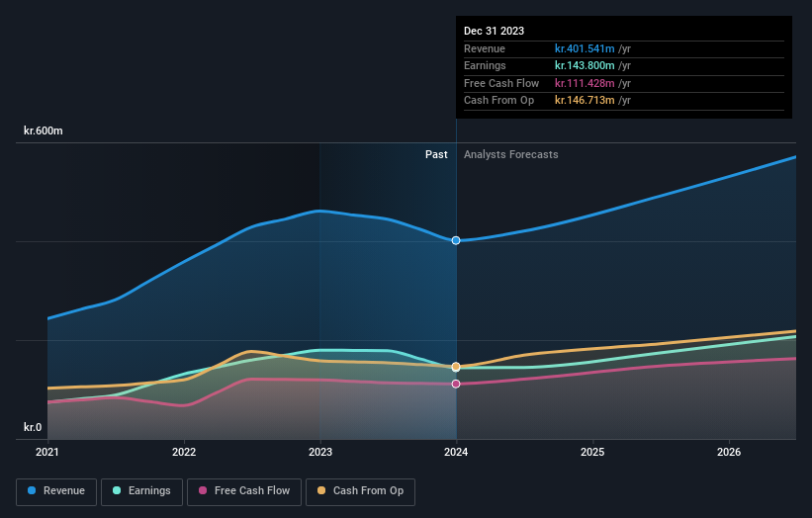
Task: Click the Free Cash Flow data point at 2024
Action: pos(456,384)
